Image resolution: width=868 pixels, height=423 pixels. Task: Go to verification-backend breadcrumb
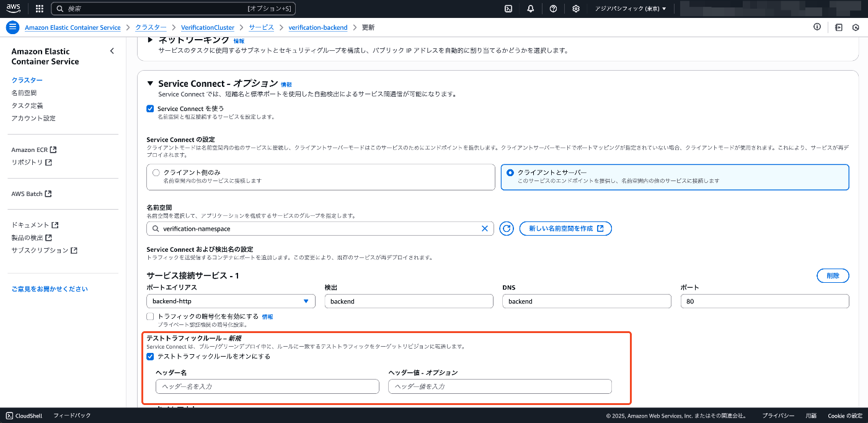click(x=318, y=28)
